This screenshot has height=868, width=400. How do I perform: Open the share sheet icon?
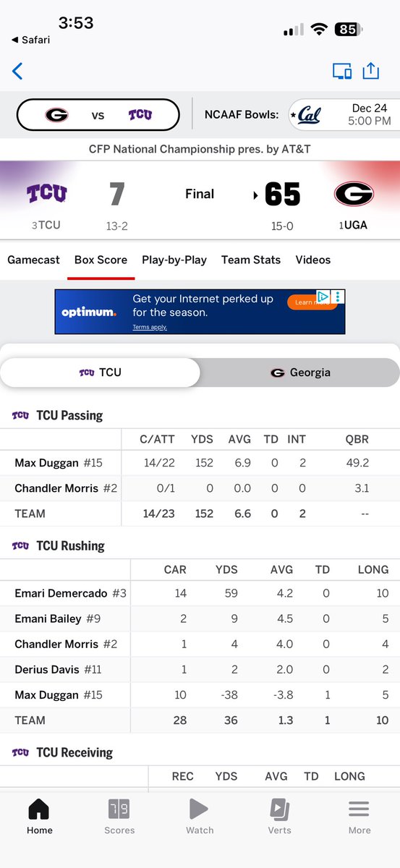tap(370, 71)
